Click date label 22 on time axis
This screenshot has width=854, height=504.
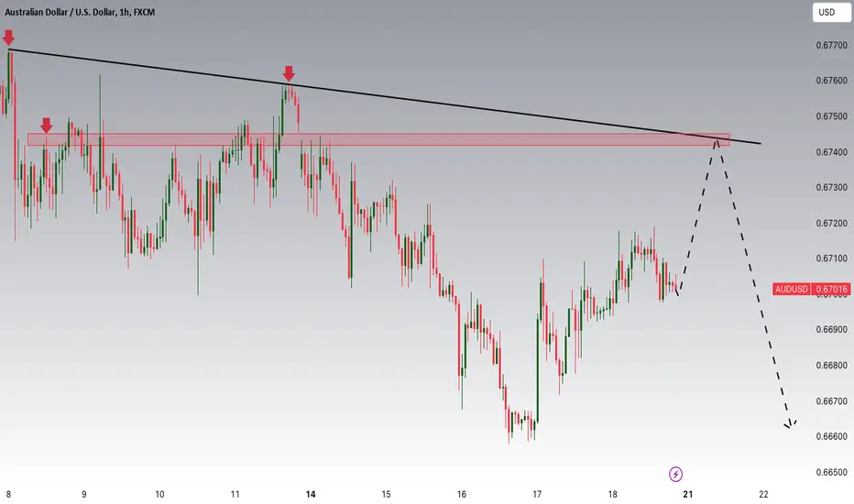[763, 494]
